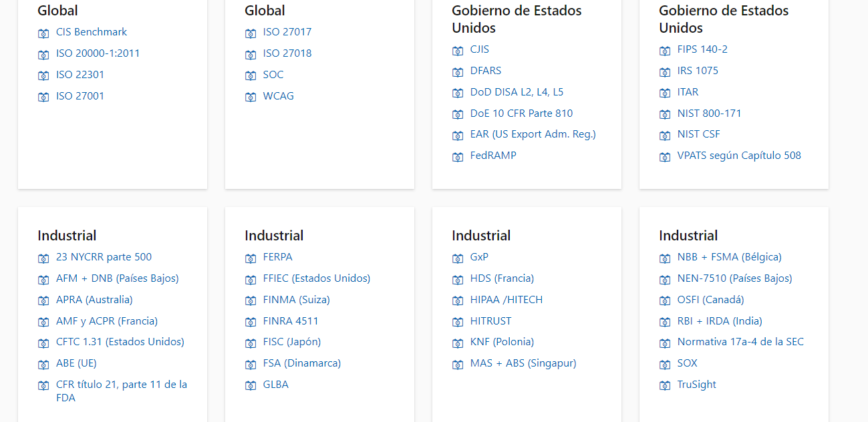Screen dimensions: 868x422
Task: Click the icon next to ISO 22301
Action: (x=43, y=76)
